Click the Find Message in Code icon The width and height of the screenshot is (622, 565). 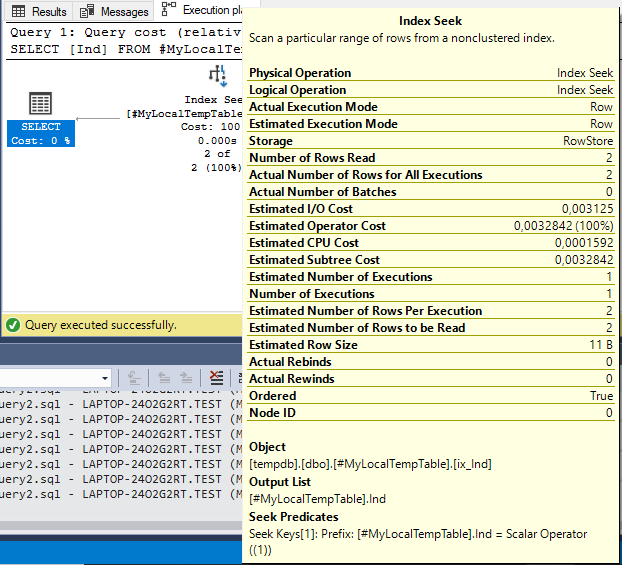134,378
